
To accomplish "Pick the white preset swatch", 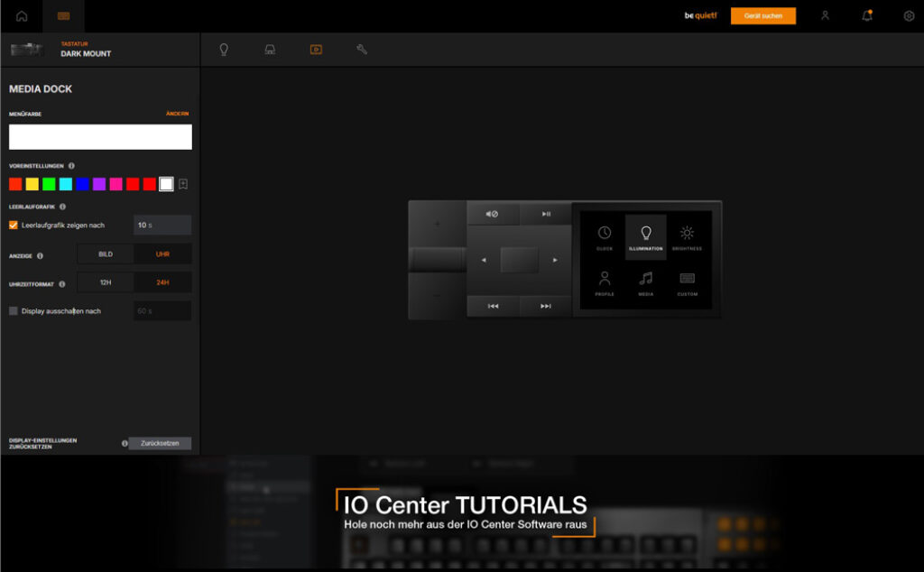I will pos(166,184).
